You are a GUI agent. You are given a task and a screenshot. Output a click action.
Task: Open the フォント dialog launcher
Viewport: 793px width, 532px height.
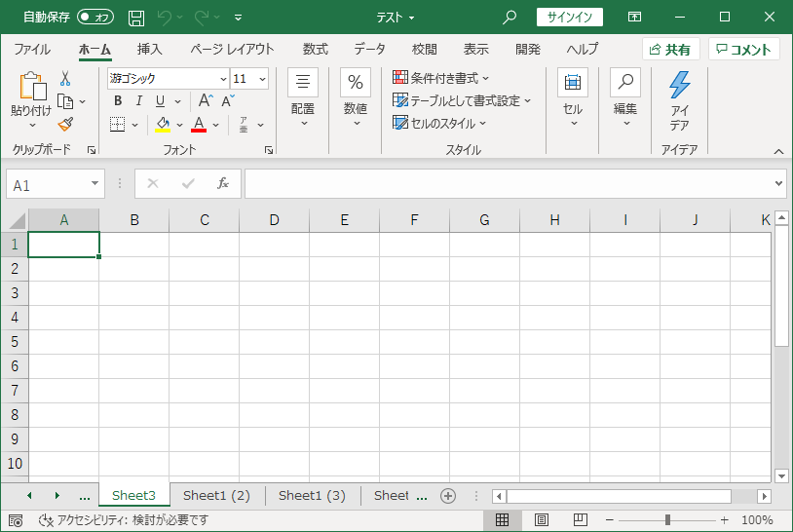coord(269,150)
